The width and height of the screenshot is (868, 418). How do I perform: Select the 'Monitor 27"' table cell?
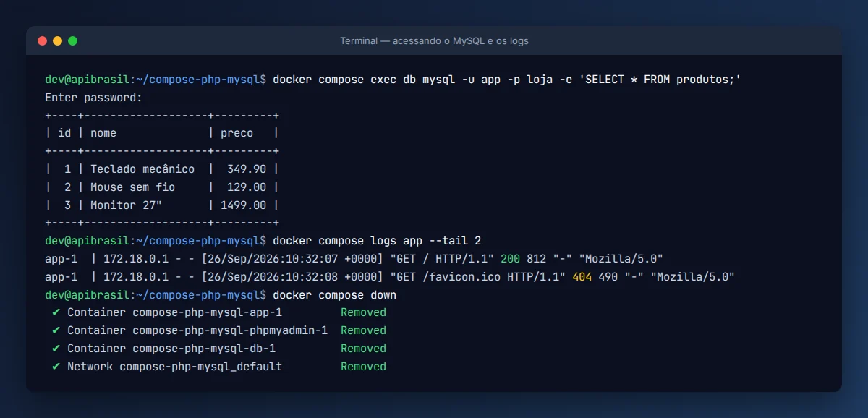tap(126, 205)
